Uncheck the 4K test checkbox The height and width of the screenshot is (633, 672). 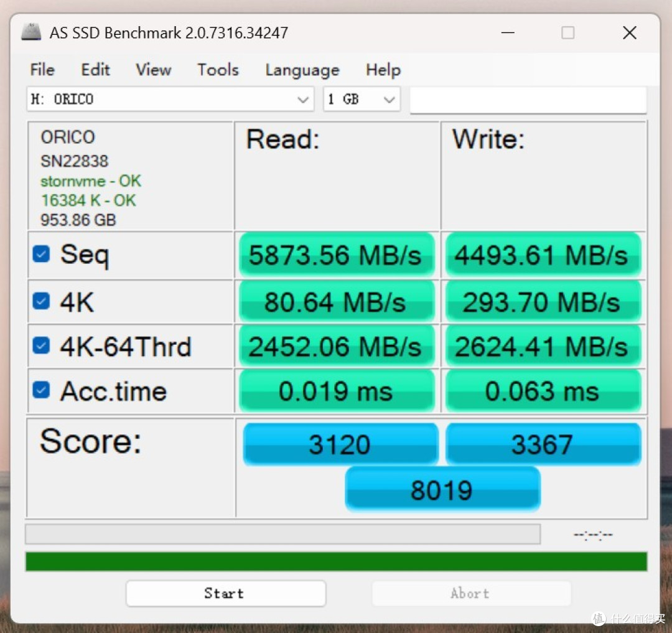coord(41,301)
